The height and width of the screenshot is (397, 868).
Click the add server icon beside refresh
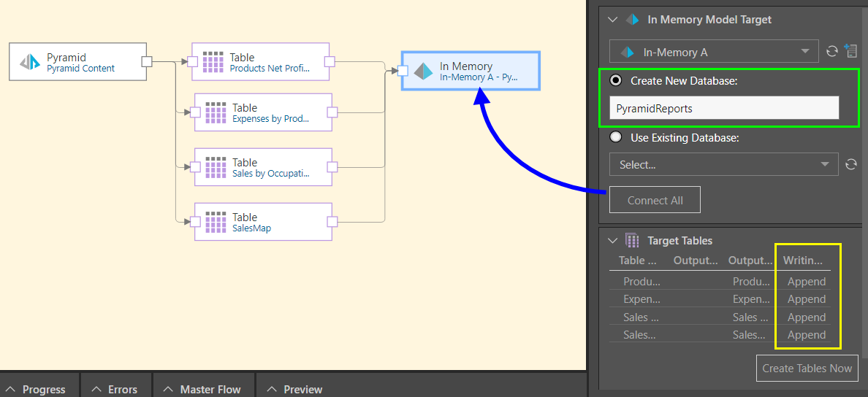pyautogui.click(x=851, y=51)
